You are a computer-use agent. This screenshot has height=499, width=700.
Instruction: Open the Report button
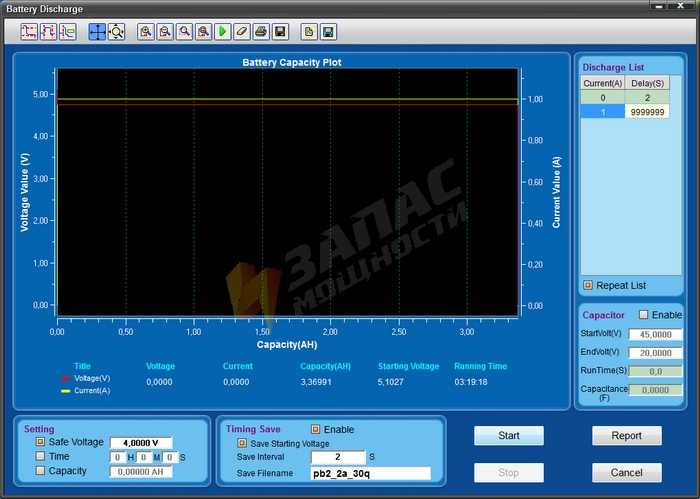pos(626,436)
